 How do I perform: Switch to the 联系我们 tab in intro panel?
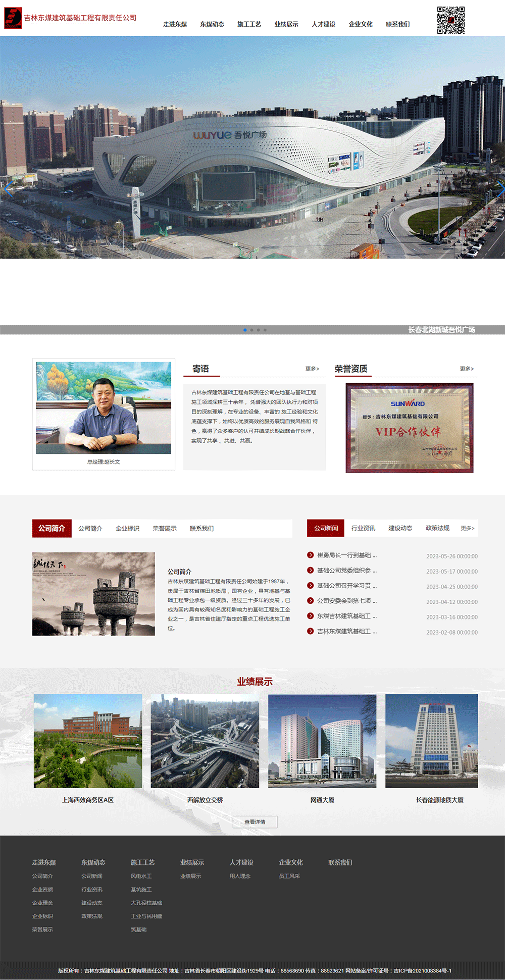(x=202, y=529)
